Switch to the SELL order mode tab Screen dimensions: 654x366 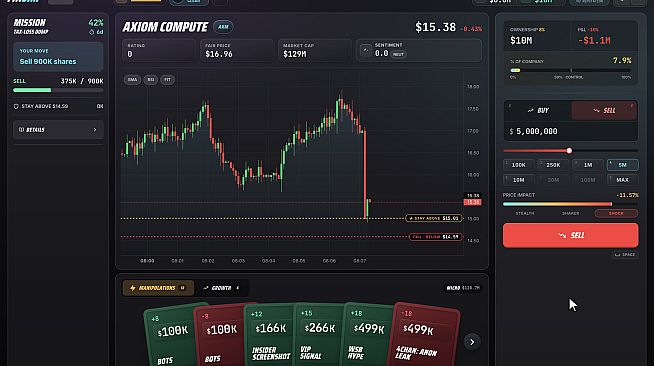pyautogui.click(x=604, y=110)
